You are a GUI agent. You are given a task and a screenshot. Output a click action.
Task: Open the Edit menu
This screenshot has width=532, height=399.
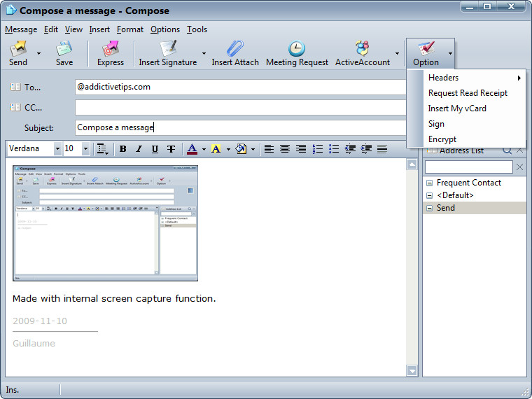[x=51, y=29]
